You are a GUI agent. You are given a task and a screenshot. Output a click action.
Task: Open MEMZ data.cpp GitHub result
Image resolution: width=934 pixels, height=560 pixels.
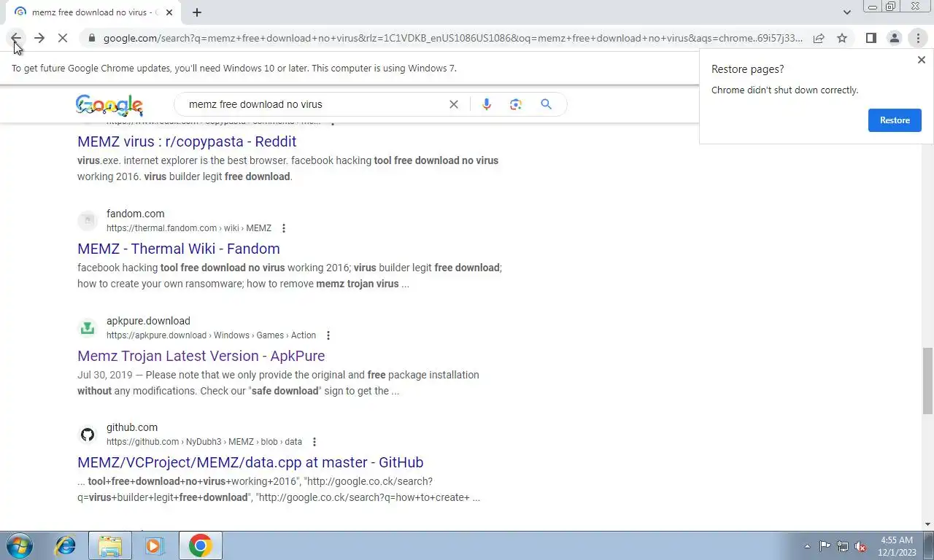point(250,462)
